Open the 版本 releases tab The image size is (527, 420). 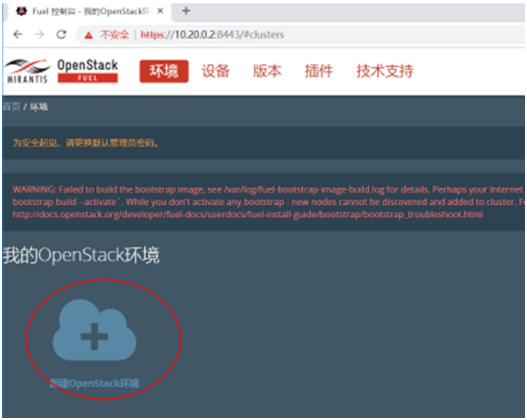coord(267,71)
